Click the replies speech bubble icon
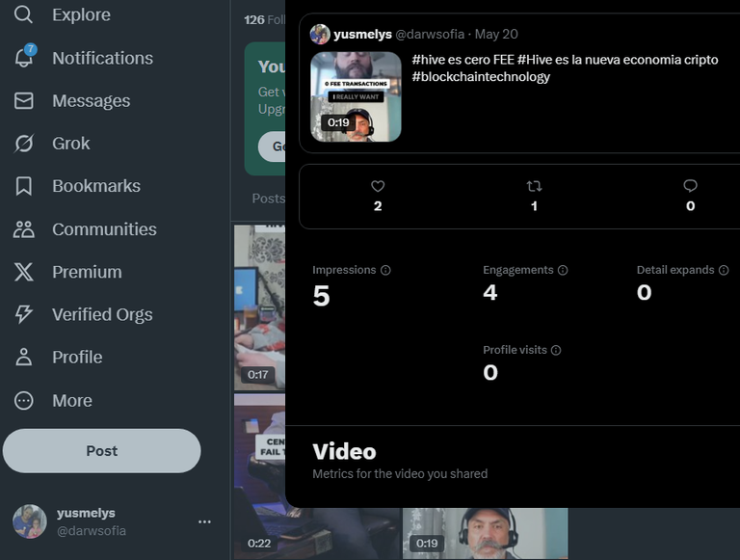 [690, 186]
